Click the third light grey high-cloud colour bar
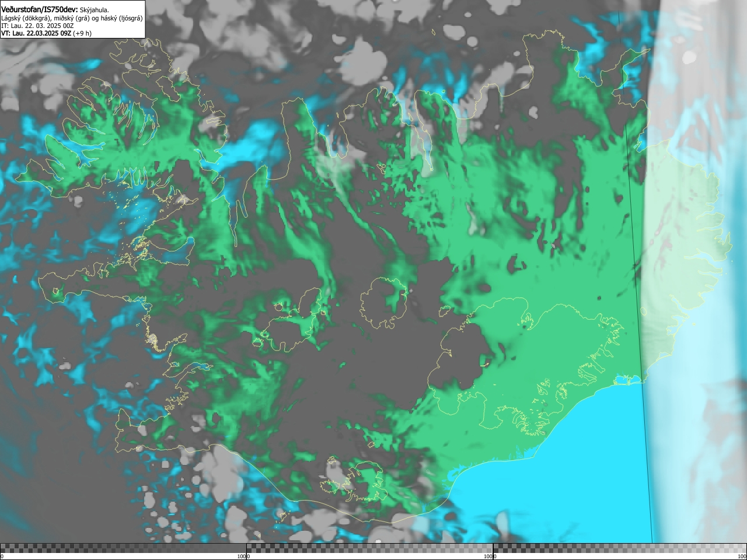This screenshot has width=747, height=560. click(x=620, y=548)
